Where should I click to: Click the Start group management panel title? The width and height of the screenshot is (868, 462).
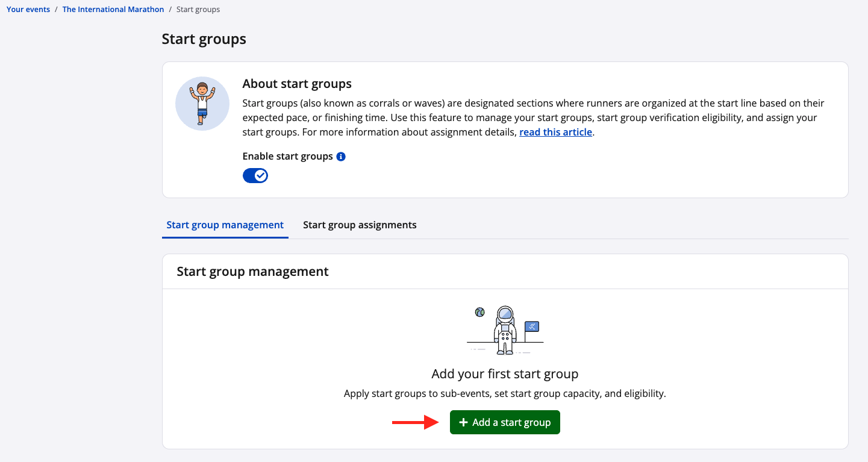(252, 272)
